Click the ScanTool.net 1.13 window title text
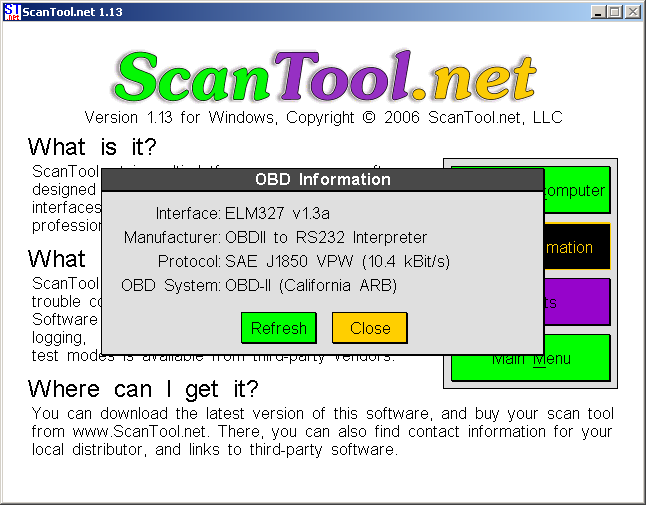 [73, 12]
